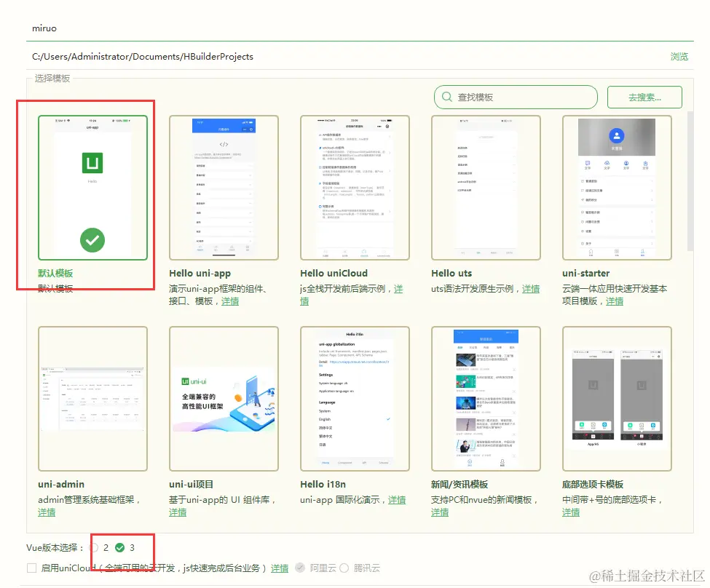The height and width of the screenshot is (588, 710).
Task: Choose the 底部选项卡模板 template thumbnail
Action: (617, 398)
